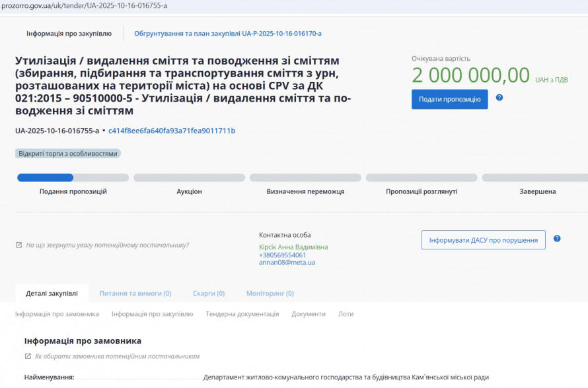Select the Деталі закупівлі tab
The width and height of the screenshot is (588, 388).
tap(52, 293)
